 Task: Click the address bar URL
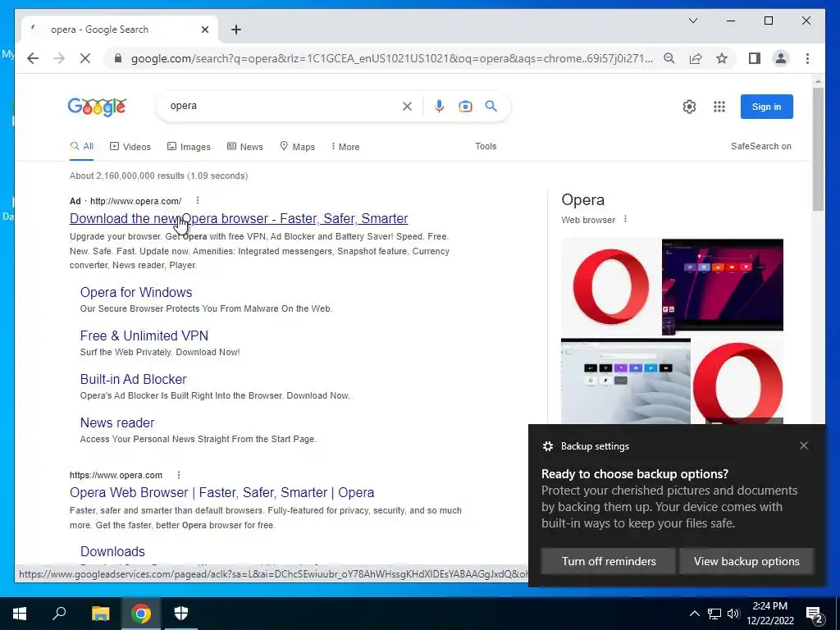[391, 58]
